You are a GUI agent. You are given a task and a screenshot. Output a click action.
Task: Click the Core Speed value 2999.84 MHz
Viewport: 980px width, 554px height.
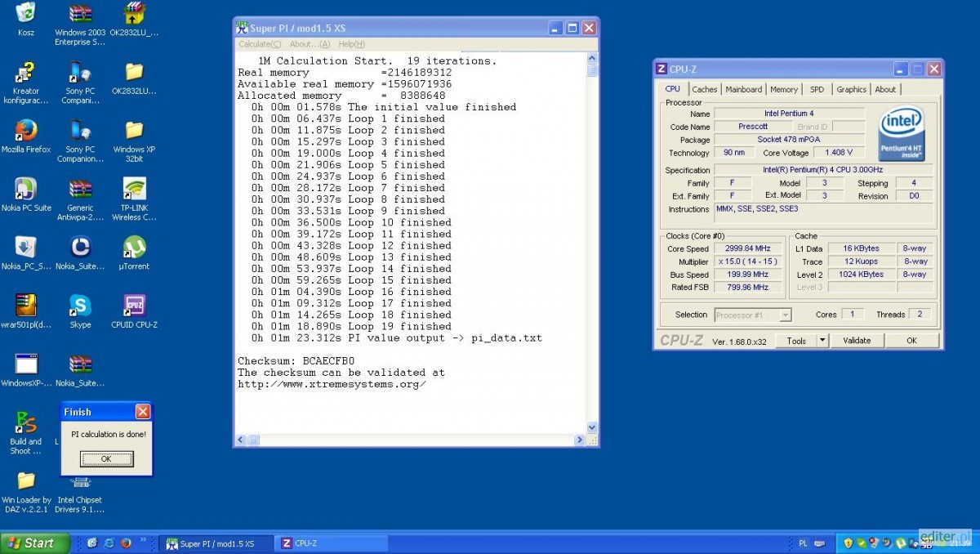(x=746, y=248)
